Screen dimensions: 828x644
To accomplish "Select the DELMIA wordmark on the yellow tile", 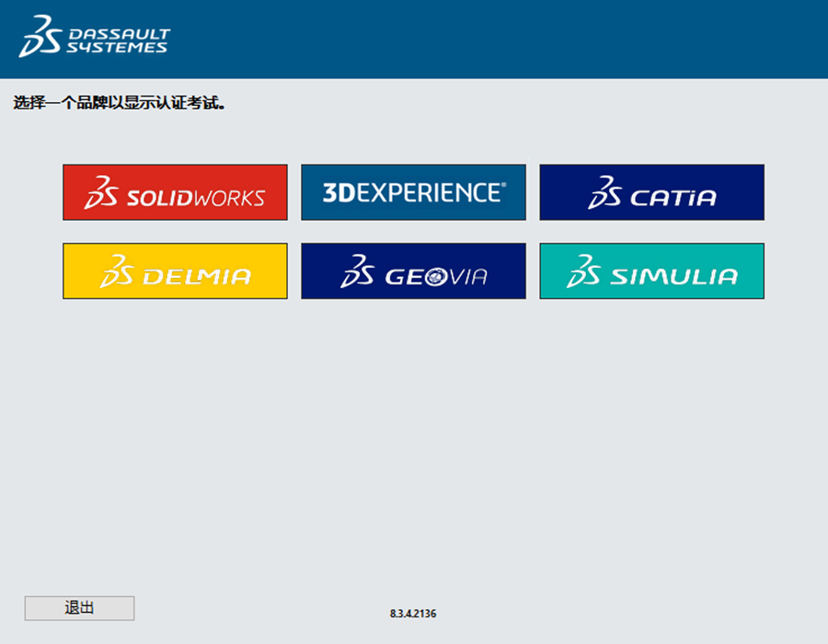I will [196, 276].
